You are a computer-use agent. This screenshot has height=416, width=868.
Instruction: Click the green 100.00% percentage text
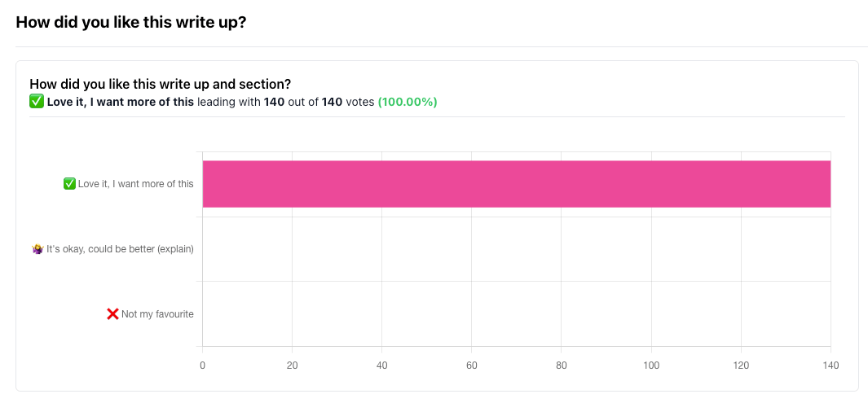click(408, 102)
